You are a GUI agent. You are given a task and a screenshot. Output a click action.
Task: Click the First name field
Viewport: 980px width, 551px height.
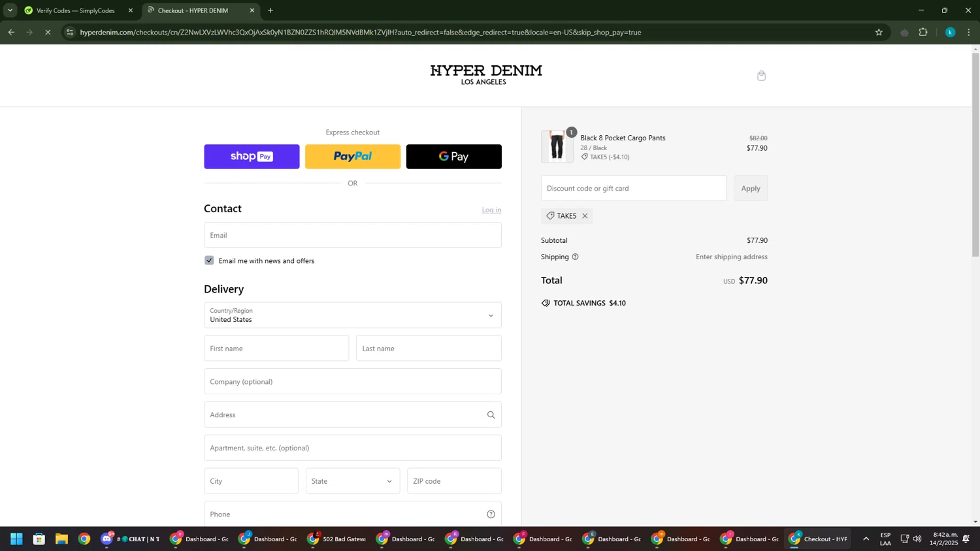[276, 349]
